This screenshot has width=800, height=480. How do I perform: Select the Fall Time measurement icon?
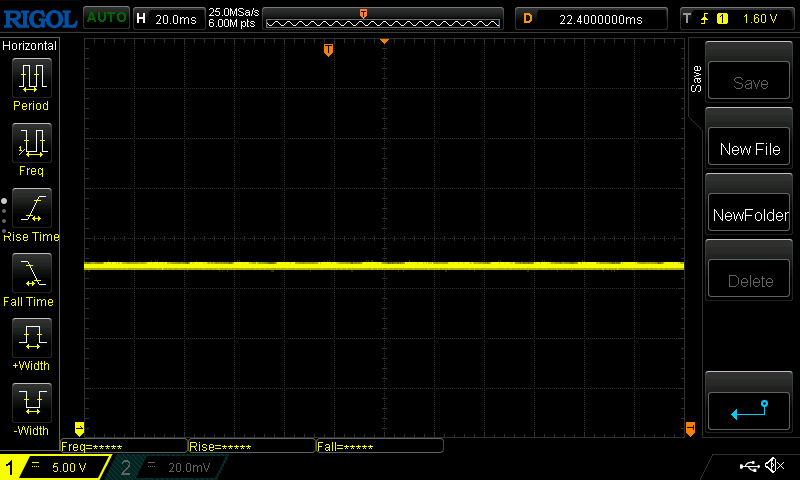32,273
